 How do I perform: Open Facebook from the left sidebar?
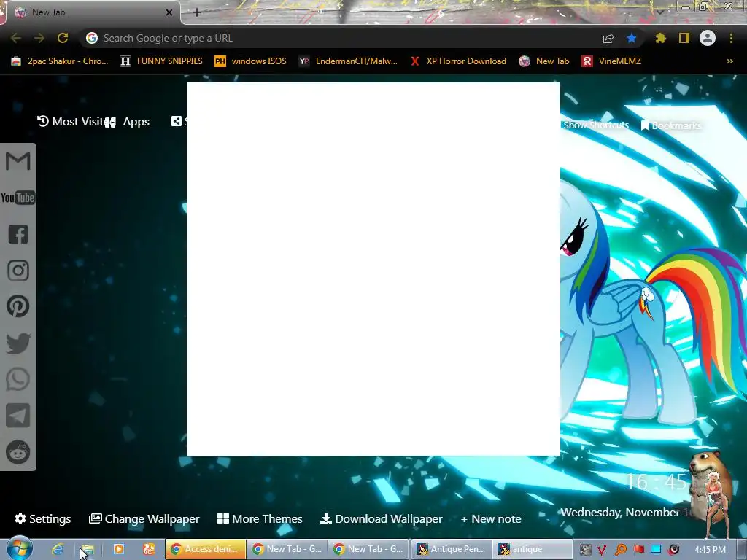click(x=18, y=234)
